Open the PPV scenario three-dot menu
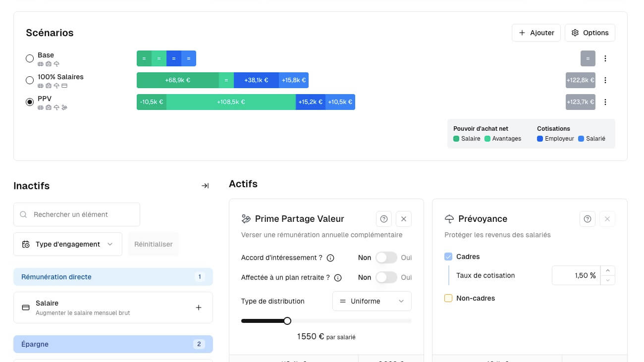 (605, 102)
